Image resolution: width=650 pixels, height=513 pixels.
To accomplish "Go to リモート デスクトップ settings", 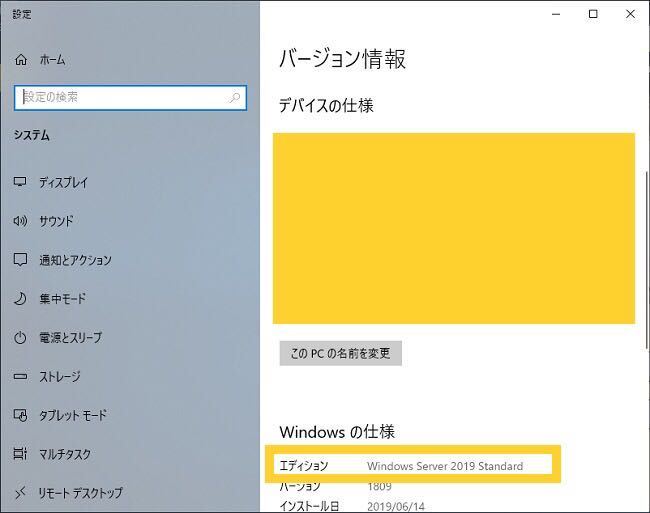I will [80, 493].
